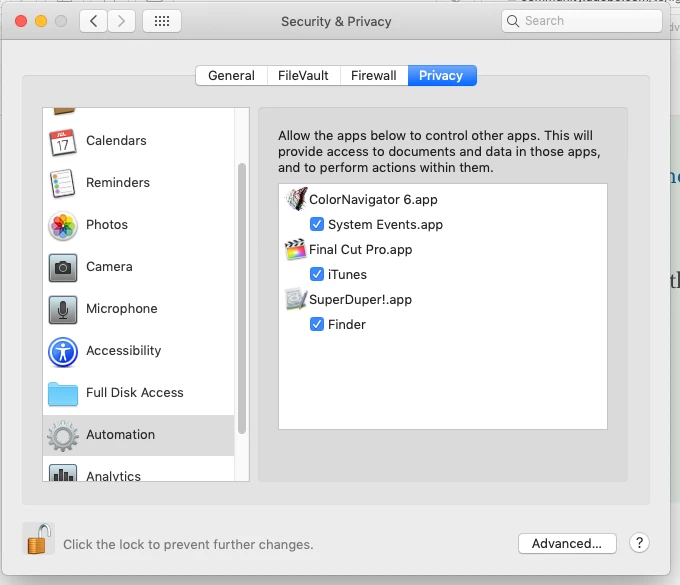
Task: Click the Final Cut Pro clapperboard icon
Action: click(x=295, y=249)
